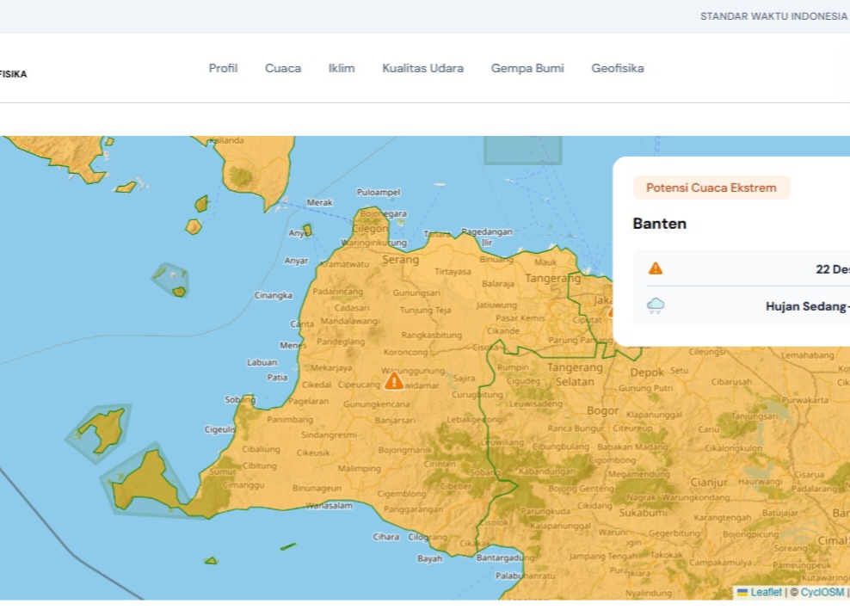Click warning triangle icon in Banten card

[656, 268]
